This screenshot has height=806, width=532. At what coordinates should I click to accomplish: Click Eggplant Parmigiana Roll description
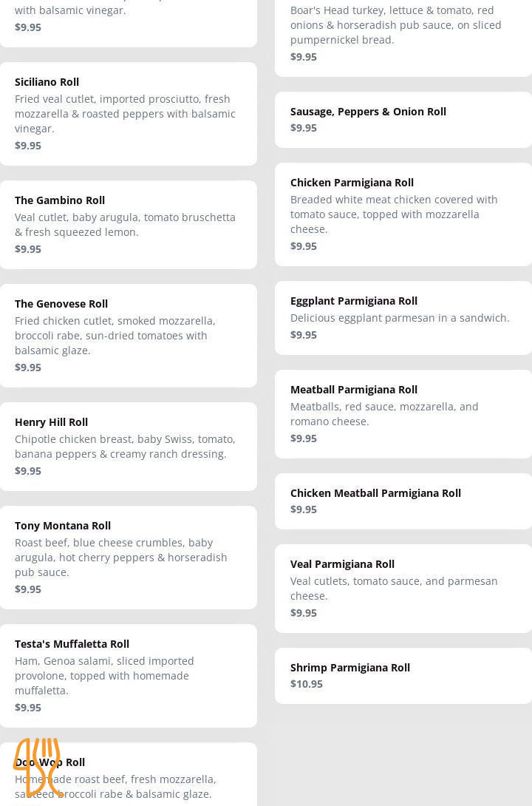[400, 318]
